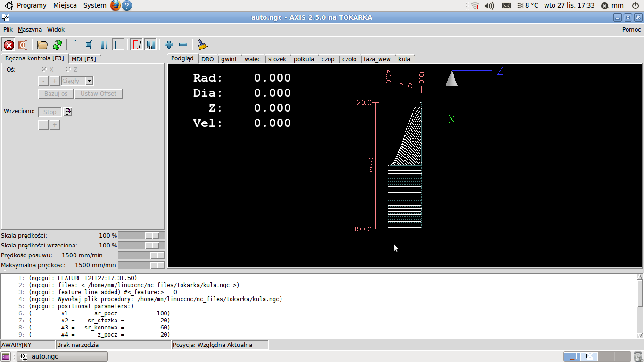Zoom out with blue minus icon
Viewport: 644px width, 362px height.
click(183, 45)
